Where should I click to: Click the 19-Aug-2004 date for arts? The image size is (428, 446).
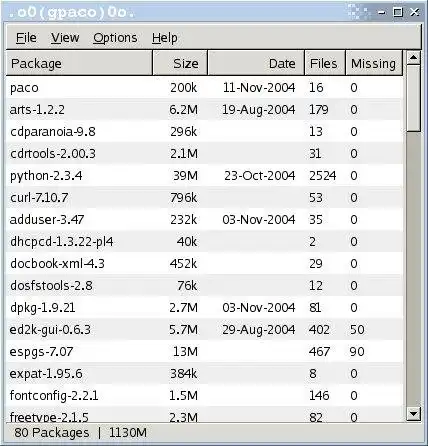point(259,109)
